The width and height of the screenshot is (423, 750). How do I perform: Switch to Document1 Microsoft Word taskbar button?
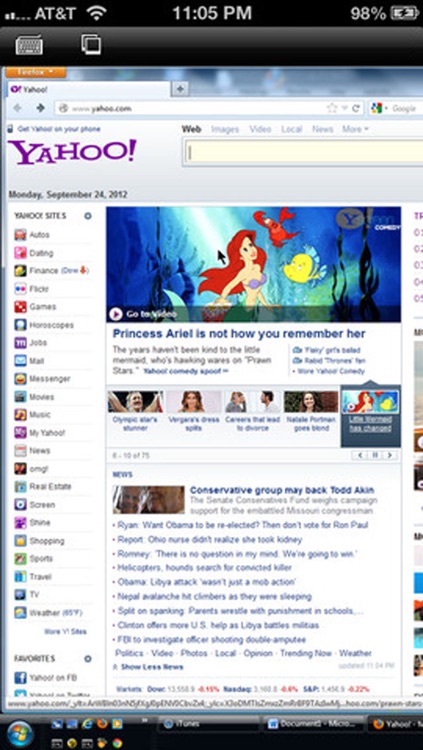[311, 723]
